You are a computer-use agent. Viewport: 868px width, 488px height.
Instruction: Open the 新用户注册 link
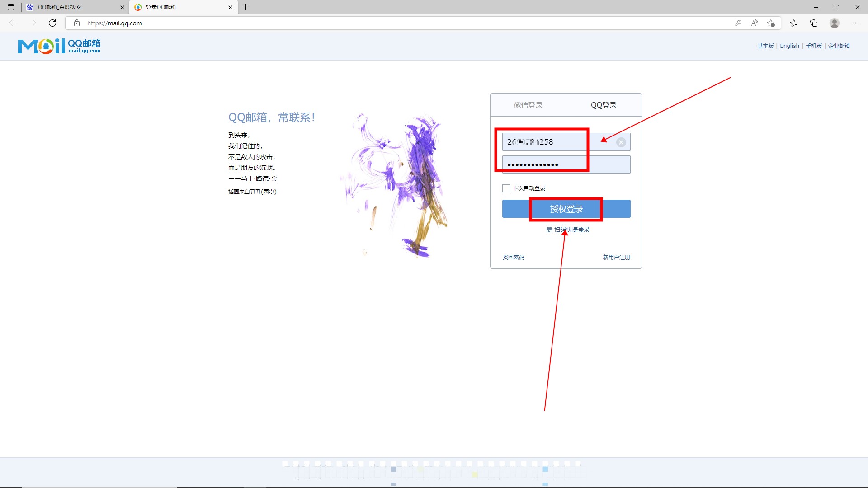616,258
